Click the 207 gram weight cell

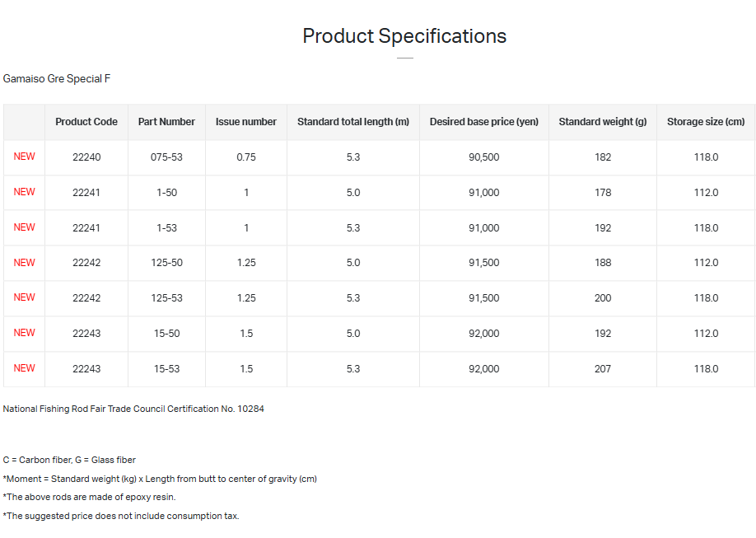[x=603, y=369]
